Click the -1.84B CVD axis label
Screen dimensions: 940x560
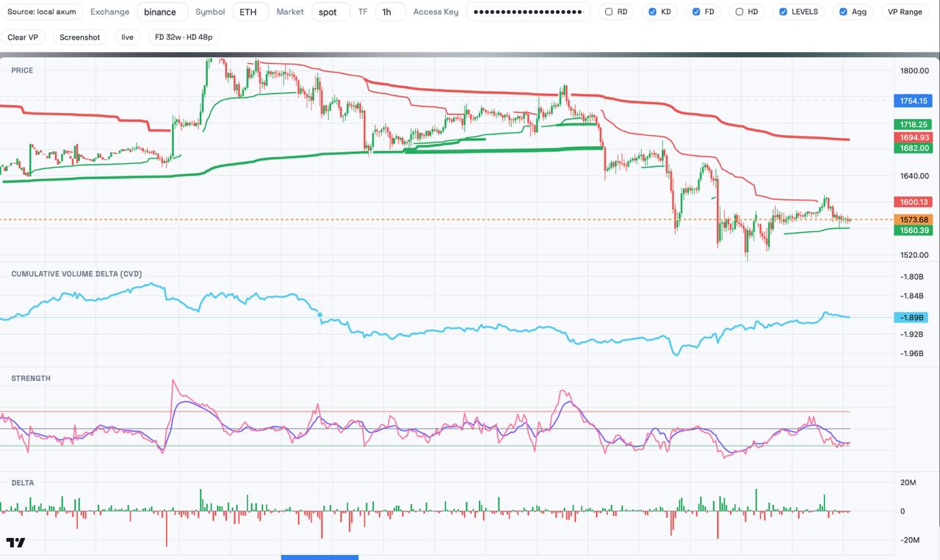pyautogui.click(x=911, y=296)
